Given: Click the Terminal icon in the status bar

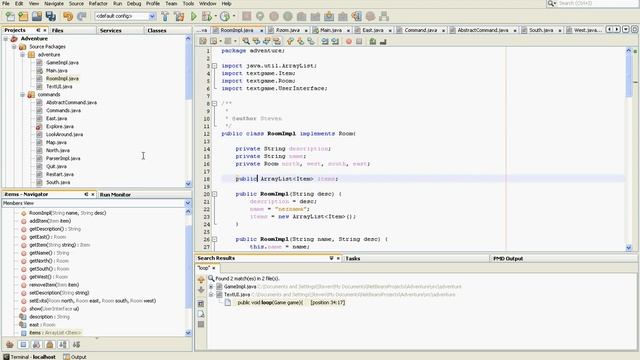Looking at the screenshot, I should (x=6, y=357).
